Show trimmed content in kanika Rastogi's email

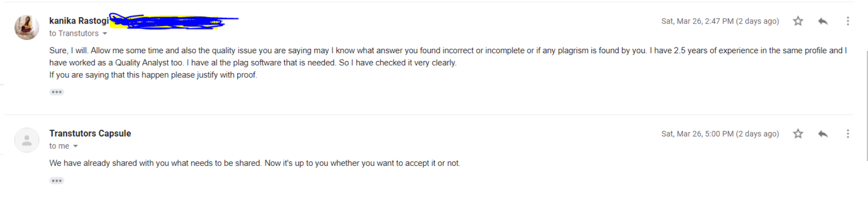pos(57,92)
